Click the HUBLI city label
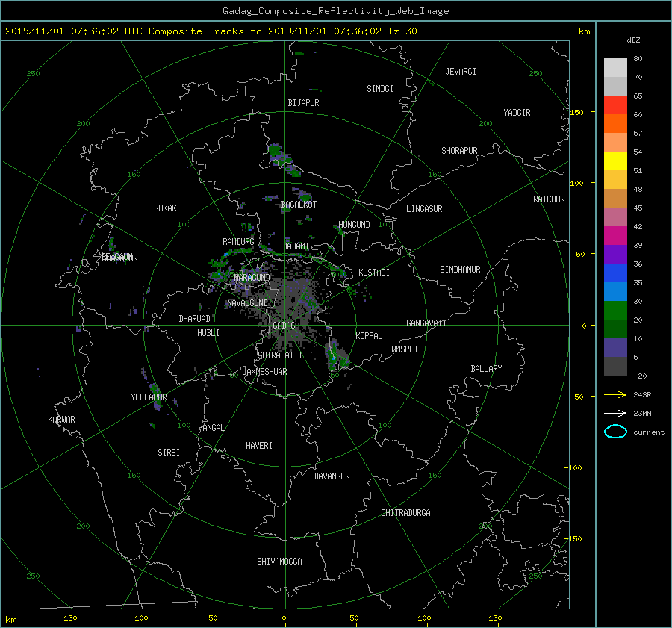The width and height of the screenshot is (672, 628). [x=208, y=332]
